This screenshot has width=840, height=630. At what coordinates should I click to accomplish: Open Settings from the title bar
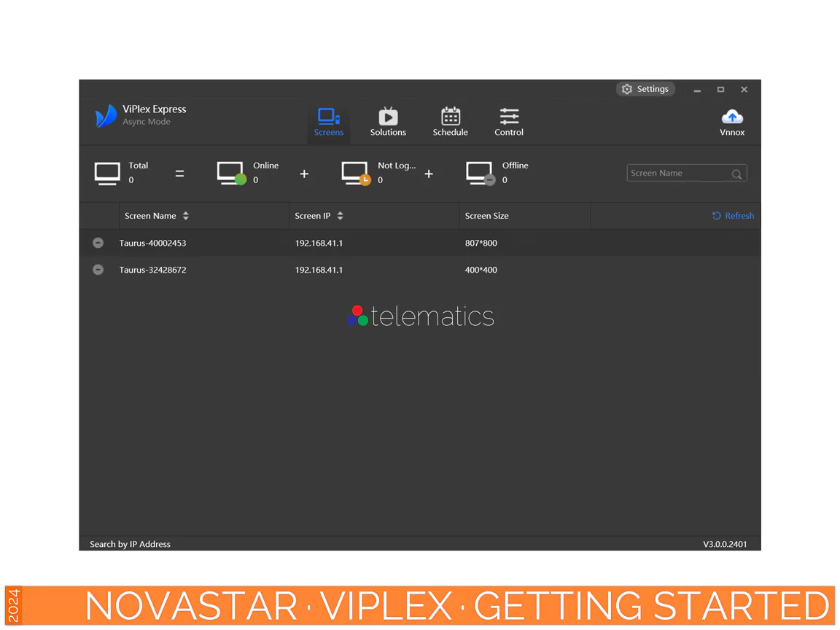point(645,89)
